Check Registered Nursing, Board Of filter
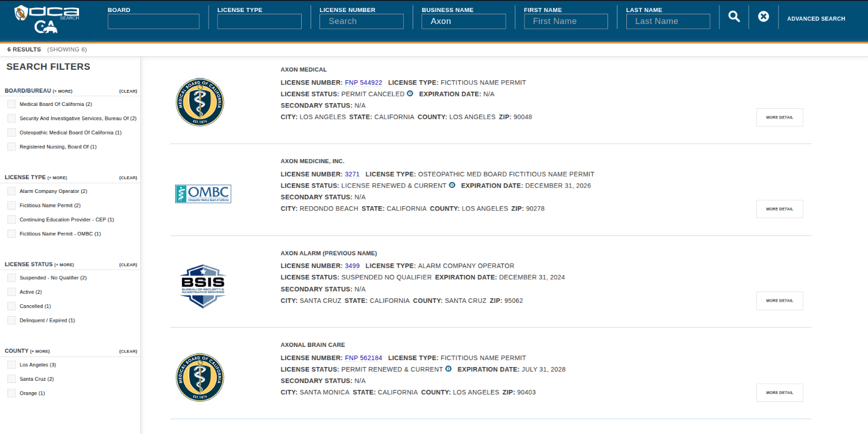868x434 pixels. pos(11,147)
